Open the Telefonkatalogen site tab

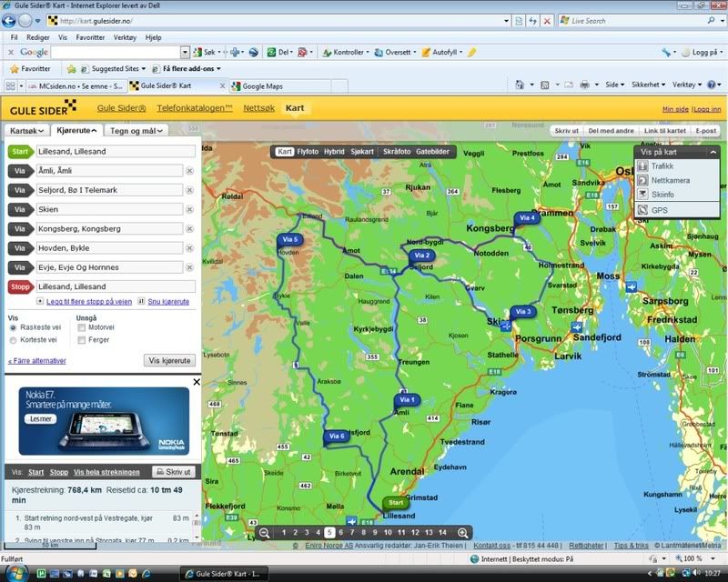(195, 108)
